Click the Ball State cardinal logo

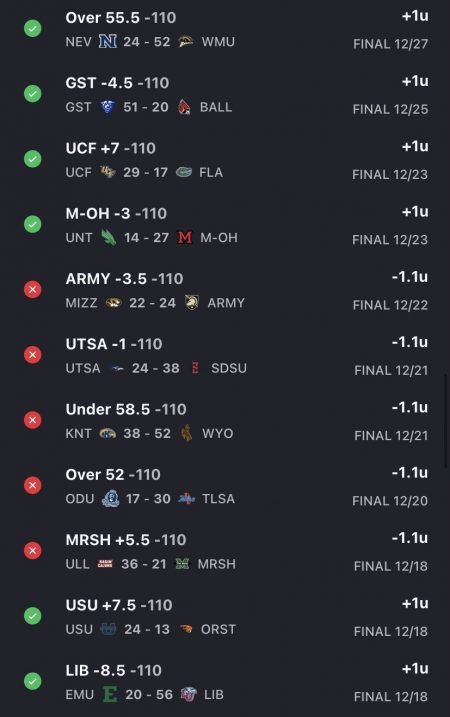click(184, 107)
